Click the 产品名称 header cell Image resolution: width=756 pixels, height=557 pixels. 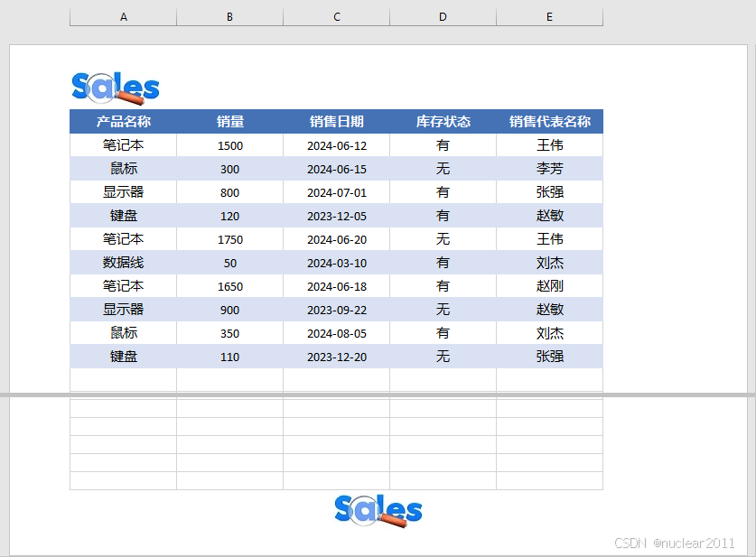[124, 122]
